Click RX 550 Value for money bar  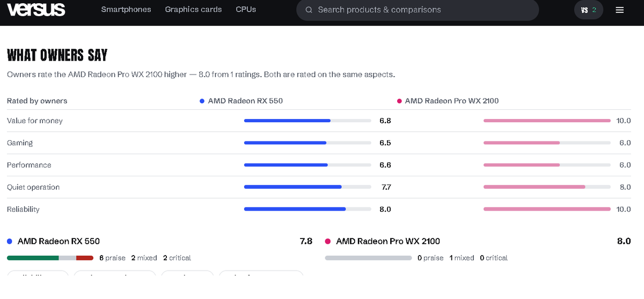pos(308,121)
